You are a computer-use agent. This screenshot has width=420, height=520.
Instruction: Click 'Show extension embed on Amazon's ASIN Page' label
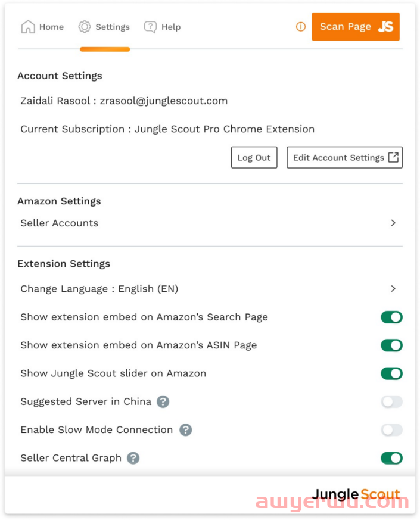(139, 345)
